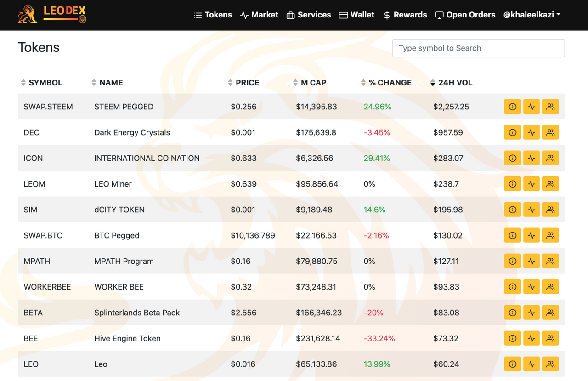View market chart for Leo token
Viewport: 588px width, 381px height.
[x=531, y=364]
